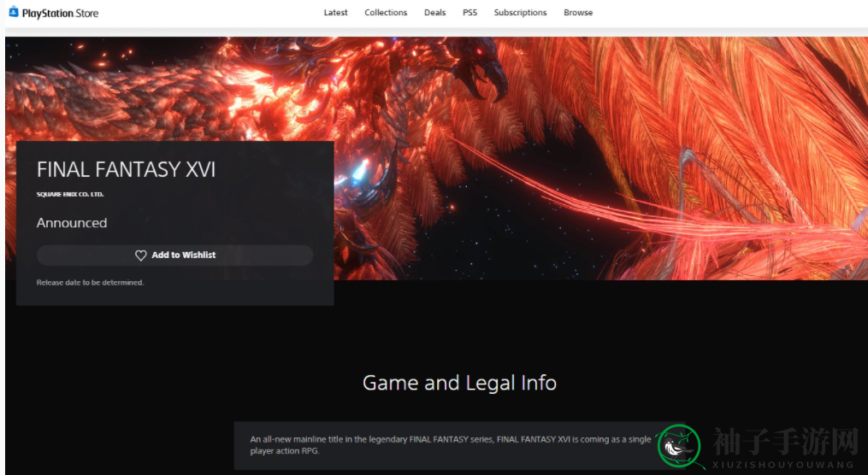The width and height of the screenshot is (868, 475).
Task: View the Subscriptions page
Action: pyautogui.click(x=520, y=13)
